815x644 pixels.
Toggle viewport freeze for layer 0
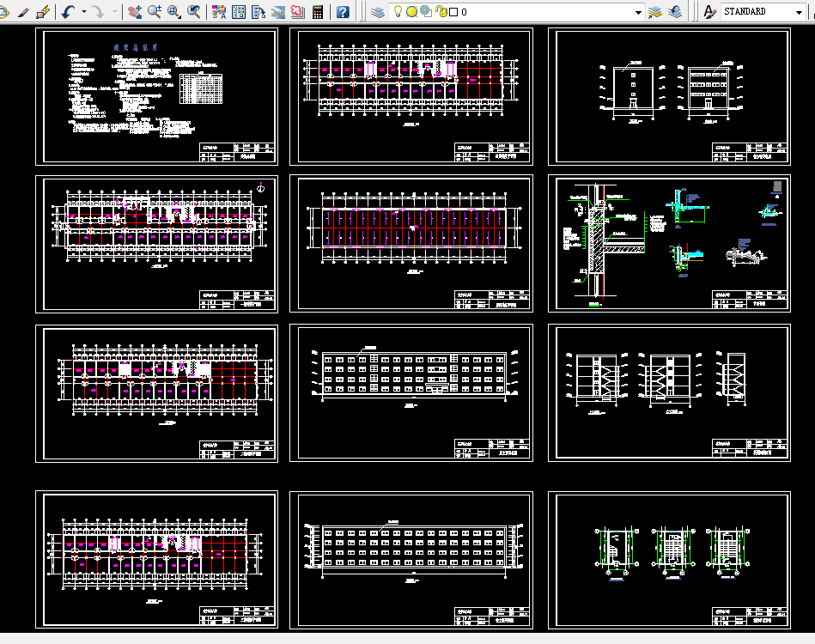coord(426,11)
